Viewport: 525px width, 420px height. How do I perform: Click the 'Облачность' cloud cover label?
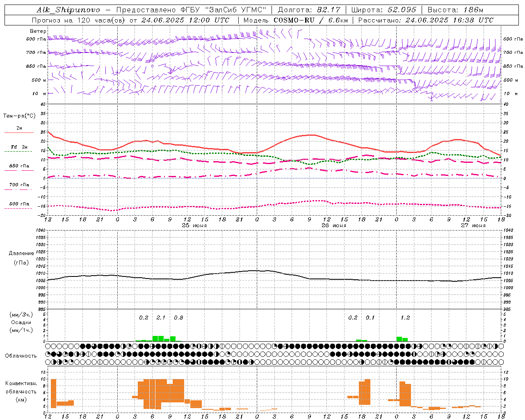click(21, 356)
